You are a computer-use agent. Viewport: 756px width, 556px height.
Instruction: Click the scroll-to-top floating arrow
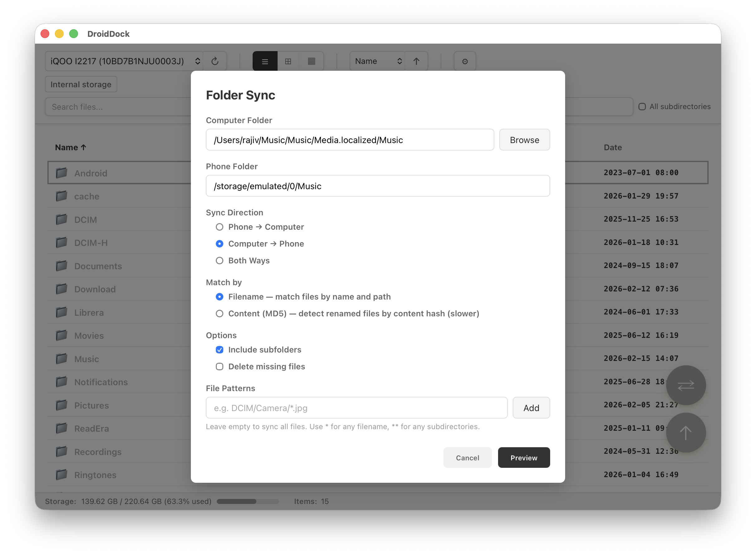point(686,433)
